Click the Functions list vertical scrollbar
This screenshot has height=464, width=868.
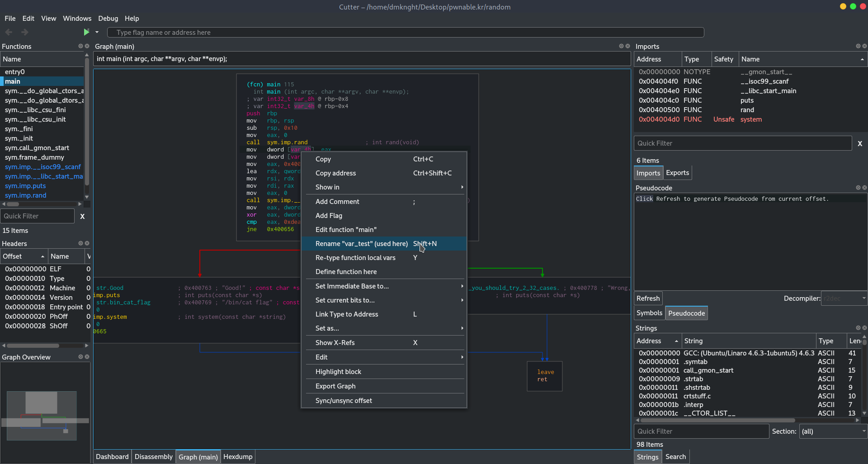pyautogui.click(x=87, y=122)
